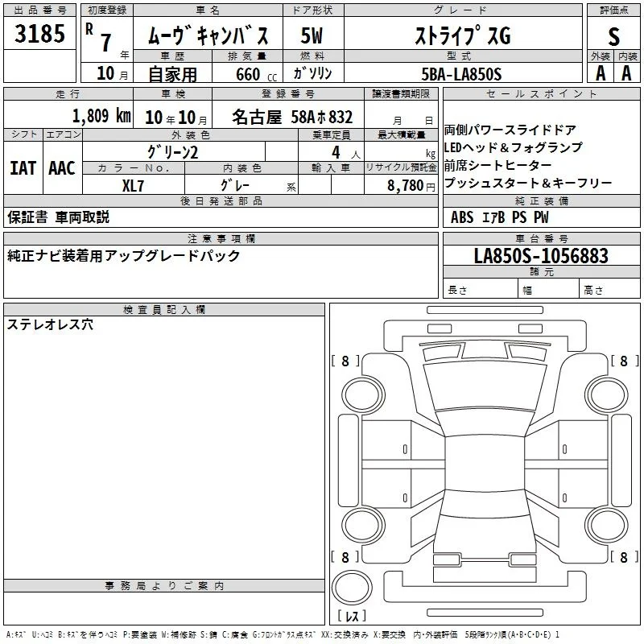Viewport: 644px width, 644px height.
Task: Click the spare tire circle marked レス
Action: pyautogui.click(x=352, y=588)
